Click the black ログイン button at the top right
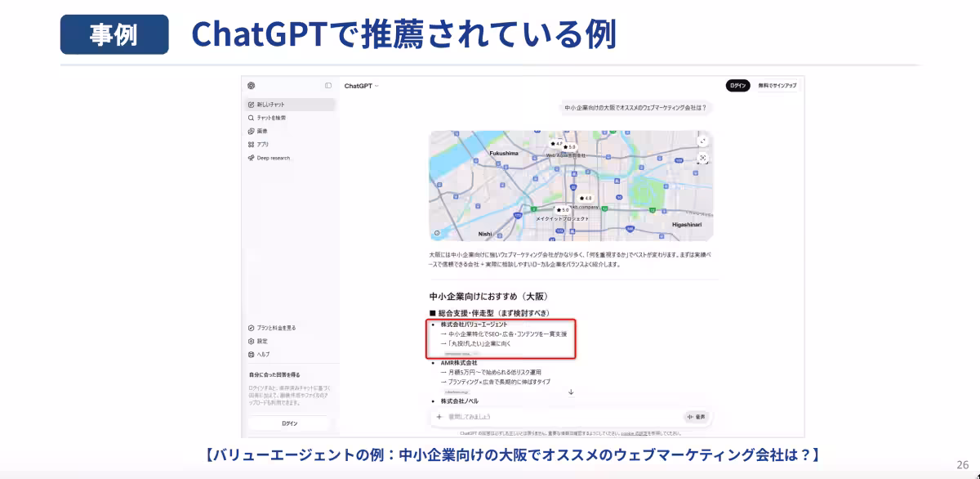Screen dimensions: 980x479 tap(738, 85)
